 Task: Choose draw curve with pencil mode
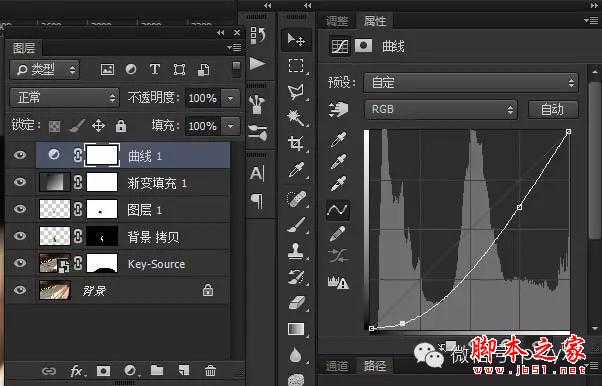click(337, 233)
